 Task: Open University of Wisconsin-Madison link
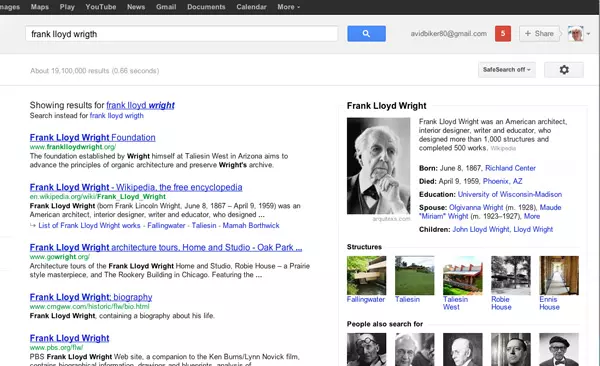click(x=510, y=194)
